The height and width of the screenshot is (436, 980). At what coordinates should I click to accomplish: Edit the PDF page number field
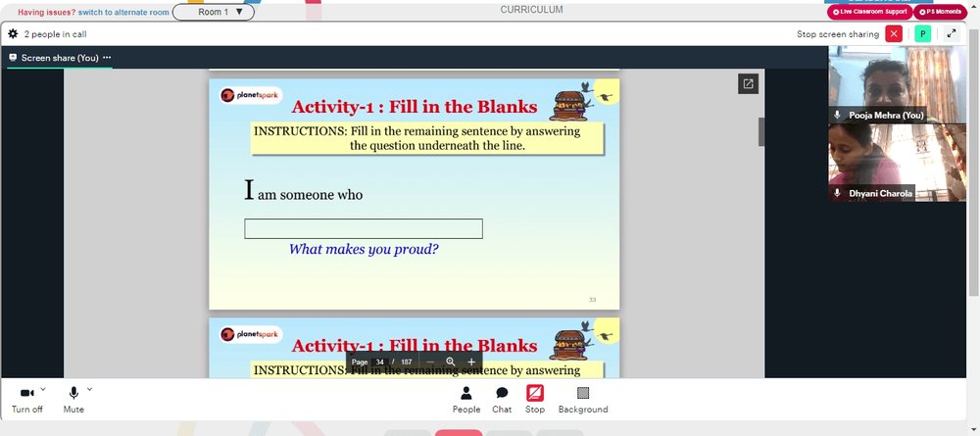coord(379,363)
